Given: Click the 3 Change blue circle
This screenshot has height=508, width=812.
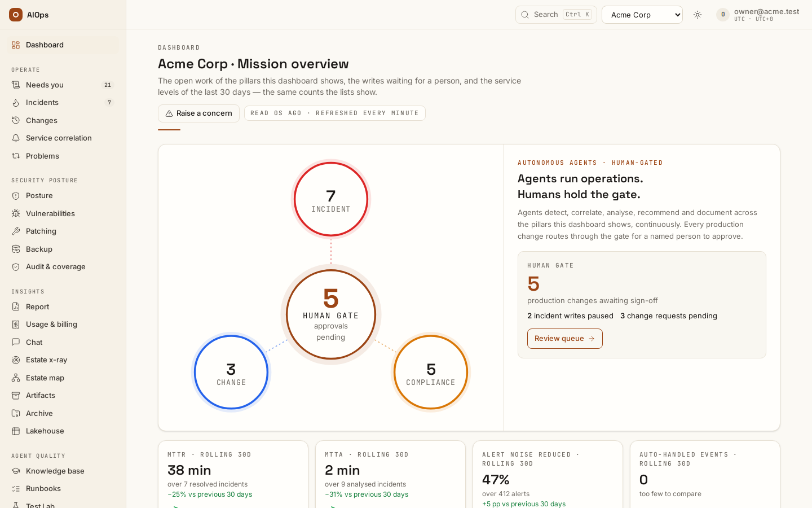Looking at the screenshot, I should click(x=231, y=373).
